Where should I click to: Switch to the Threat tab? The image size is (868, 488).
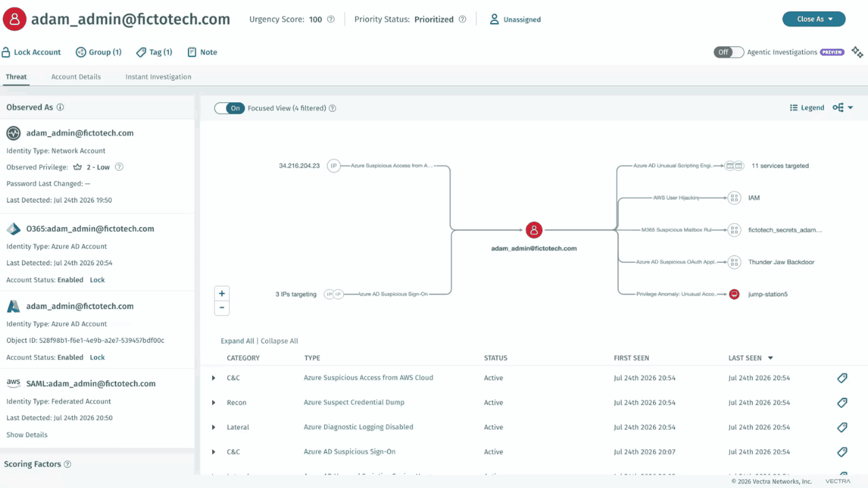tap(16, 77)
